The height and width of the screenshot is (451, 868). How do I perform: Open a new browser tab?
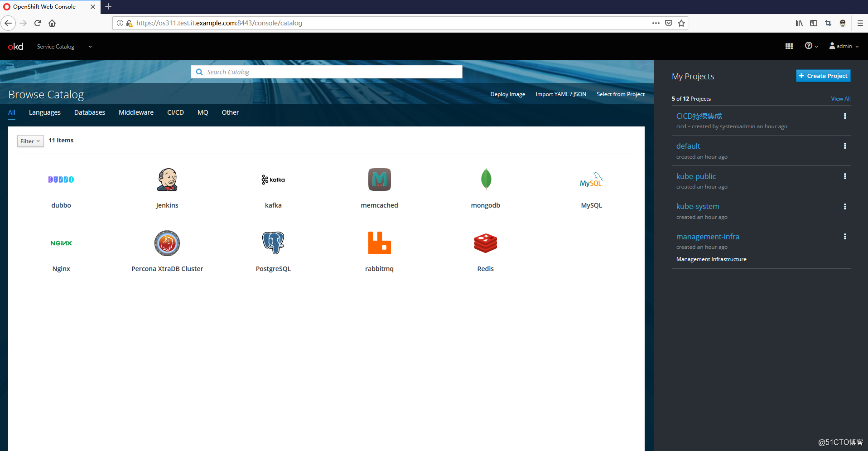point(108,6)
